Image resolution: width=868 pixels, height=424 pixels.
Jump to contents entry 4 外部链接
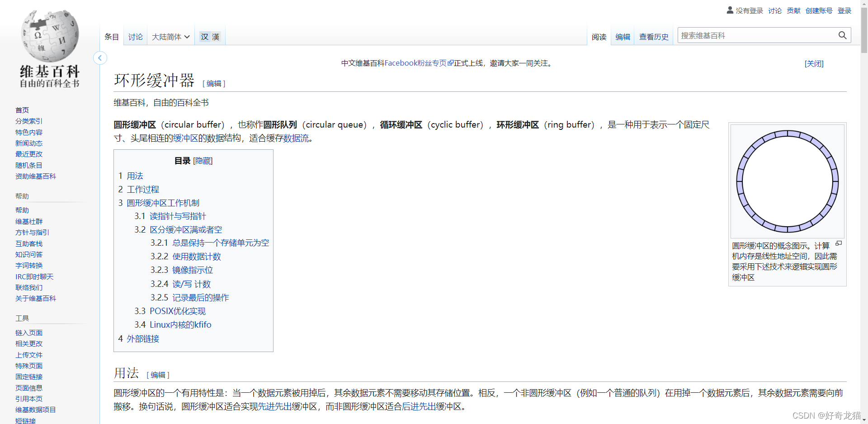click(139, 339)
